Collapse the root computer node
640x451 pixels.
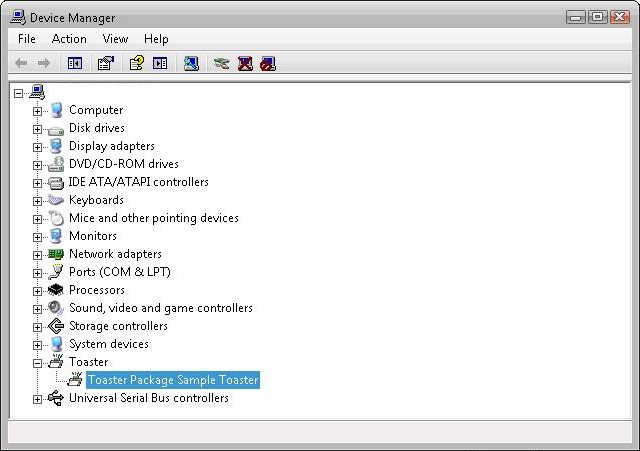tap(18, 93)
